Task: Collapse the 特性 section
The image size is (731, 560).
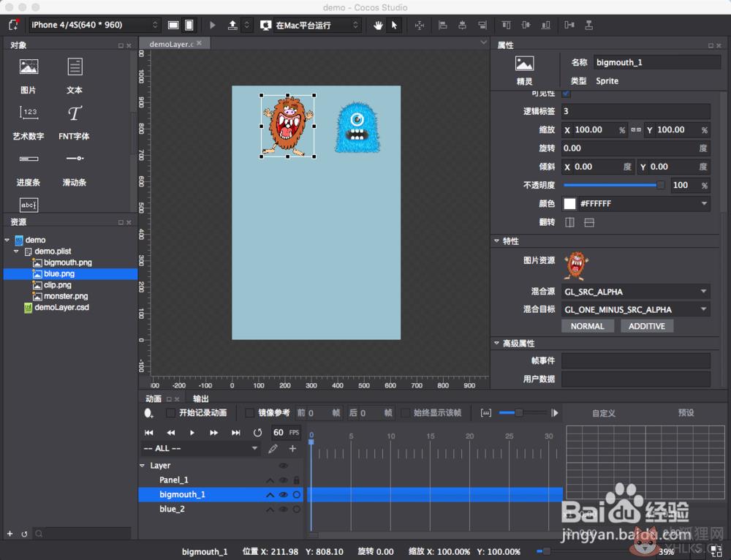Action: pos(496,241)
